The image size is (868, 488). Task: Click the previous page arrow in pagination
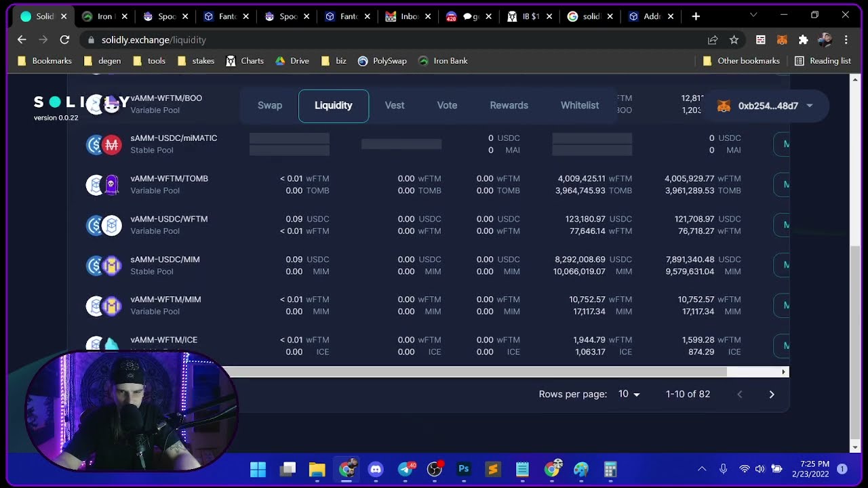[740, 394]
